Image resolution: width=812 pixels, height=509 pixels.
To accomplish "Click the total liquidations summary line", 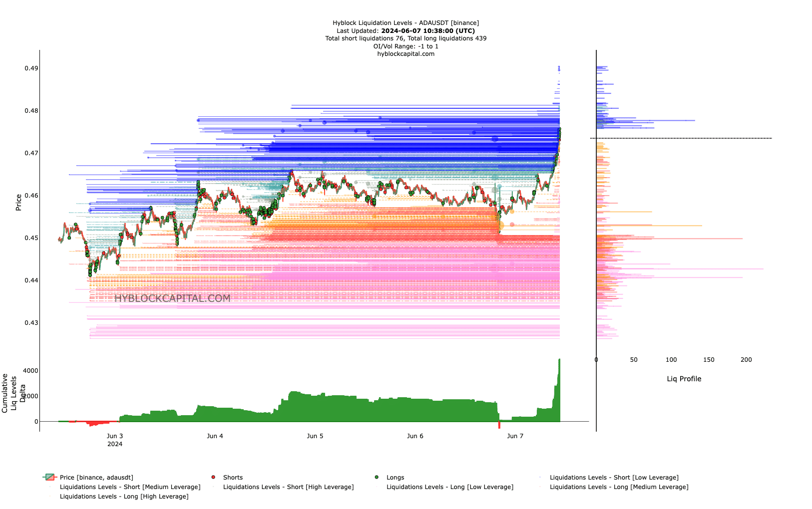I will point(406,38).
